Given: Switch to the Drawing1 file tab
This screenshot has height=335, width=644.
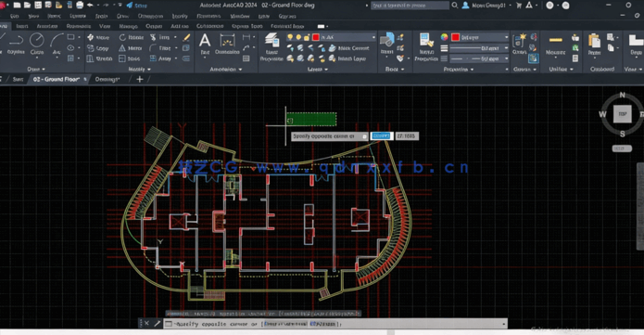Looking at the screenshot, I should point(107,79).
